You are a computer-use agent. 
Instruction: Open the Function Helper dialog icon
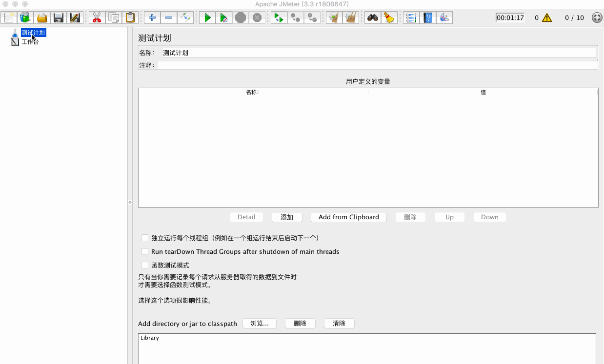[411, 18]
